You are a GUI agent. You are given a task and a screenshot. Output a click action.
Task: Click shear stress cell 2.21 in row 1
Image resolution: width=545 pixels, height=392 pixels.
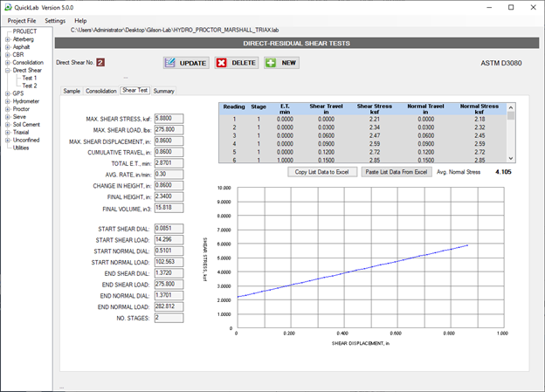point(375,120)
